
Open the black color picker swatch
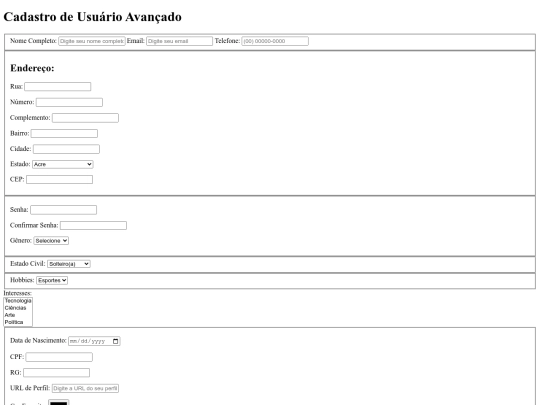[x=59, y=402]
